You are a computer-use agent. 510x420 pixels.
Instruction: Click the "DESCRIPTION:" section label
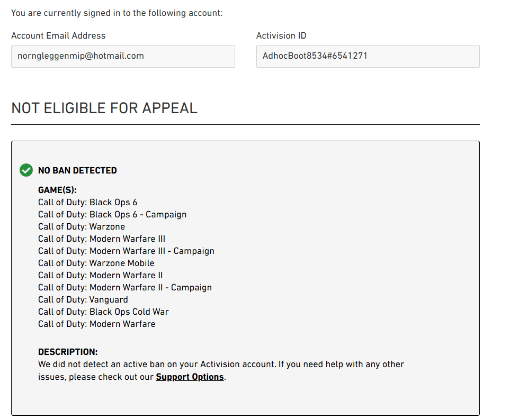click(x=68, y=352)
